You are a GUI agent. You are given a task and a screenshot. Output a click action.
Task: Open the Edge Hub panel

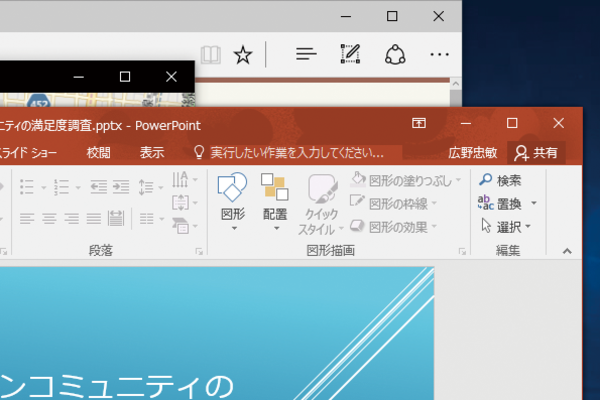pos(306,54)
